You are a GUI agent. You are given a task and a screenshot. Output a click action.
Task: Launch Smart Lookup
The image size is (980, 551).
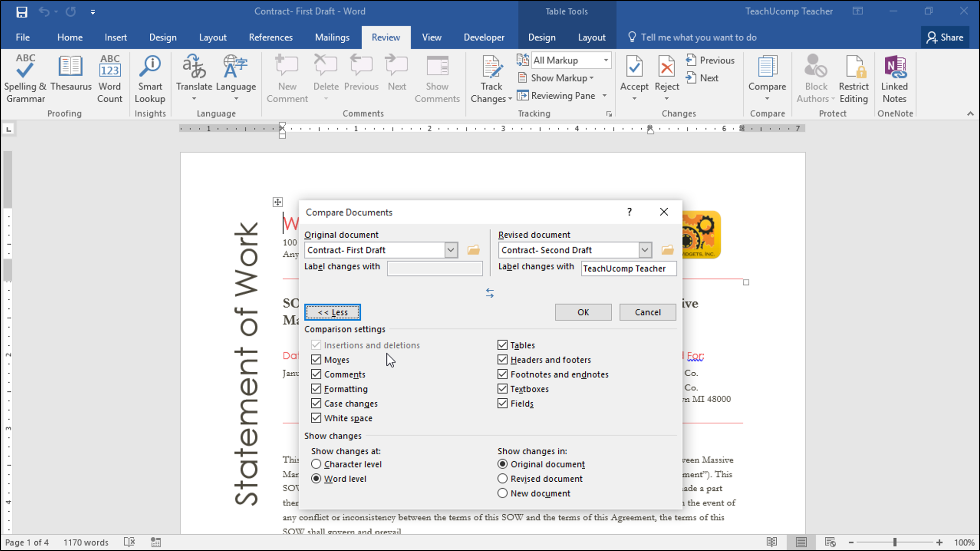[x=150, y=79]
